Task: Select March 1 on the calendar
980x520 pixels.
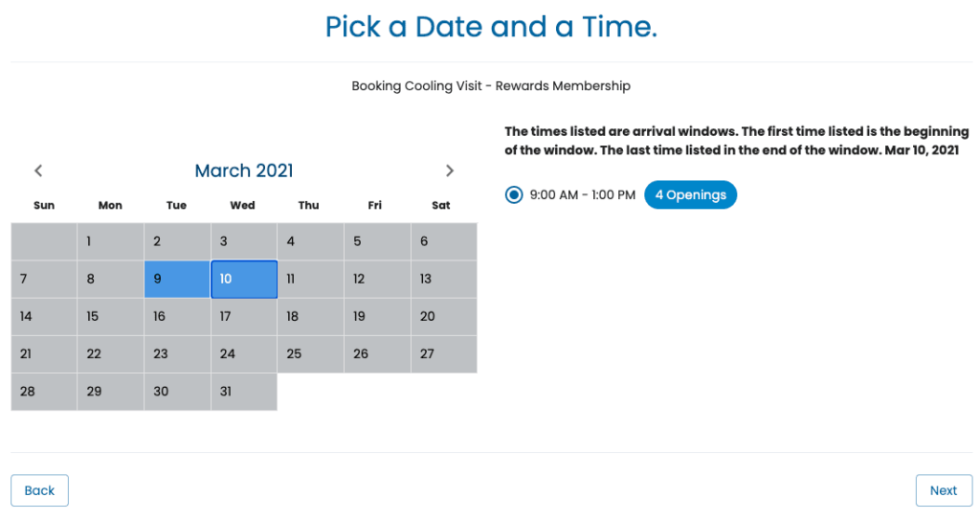Action: coord(110,241)
